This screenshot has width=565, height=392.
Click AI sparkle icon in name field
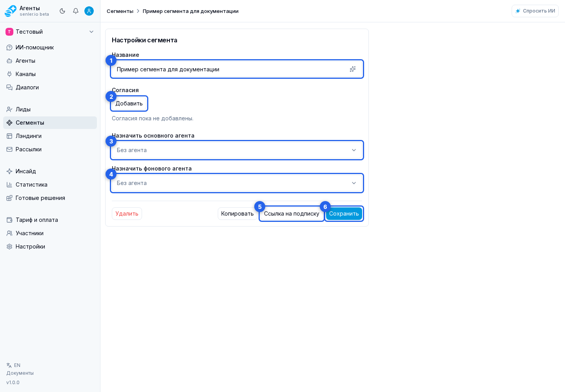[x=353, y=69]
